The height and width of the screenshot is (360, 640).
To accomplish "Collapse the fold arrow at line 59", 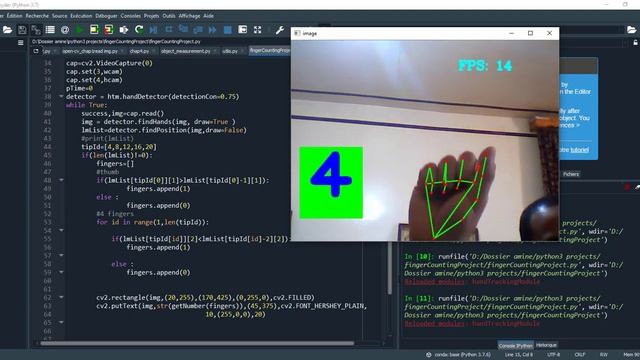I will (61, 272).
